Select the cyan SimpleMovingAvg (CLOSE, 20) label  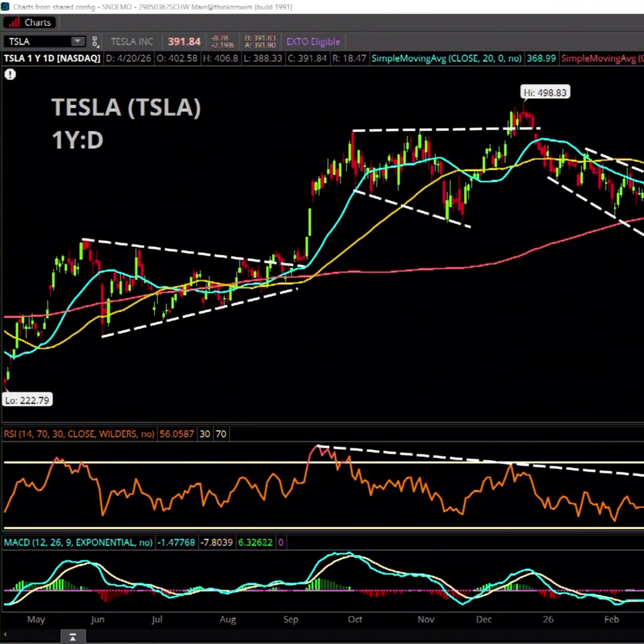[x=447, y=58]
